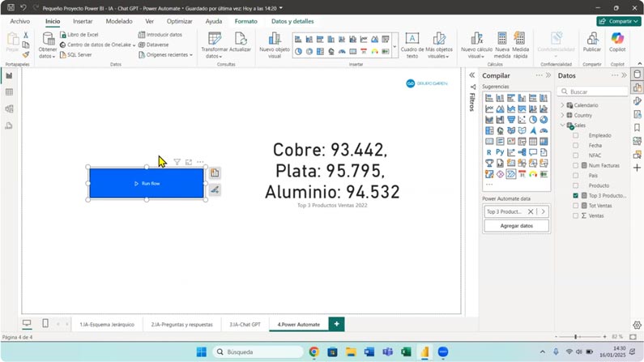This screenshot has height=362, width=644.
Task: Open Copilot from the ribbon
Action: 617,38
